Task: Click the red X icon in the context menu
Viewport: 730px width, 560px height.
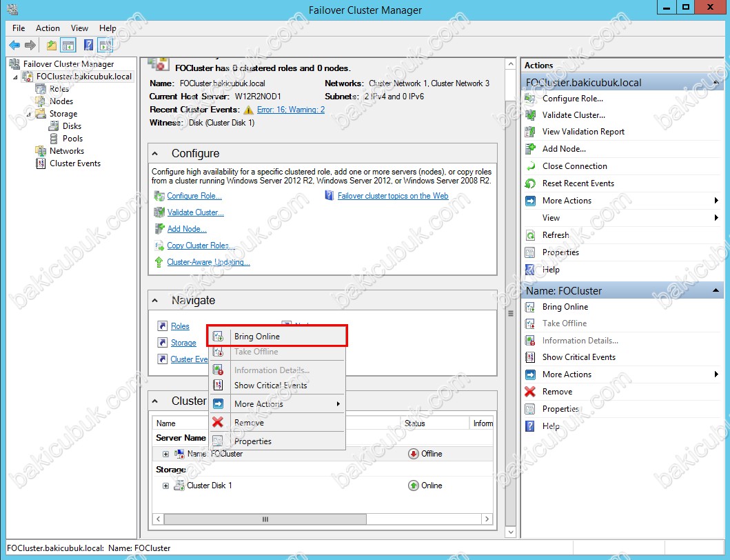Action: click(x=218, y=422)
